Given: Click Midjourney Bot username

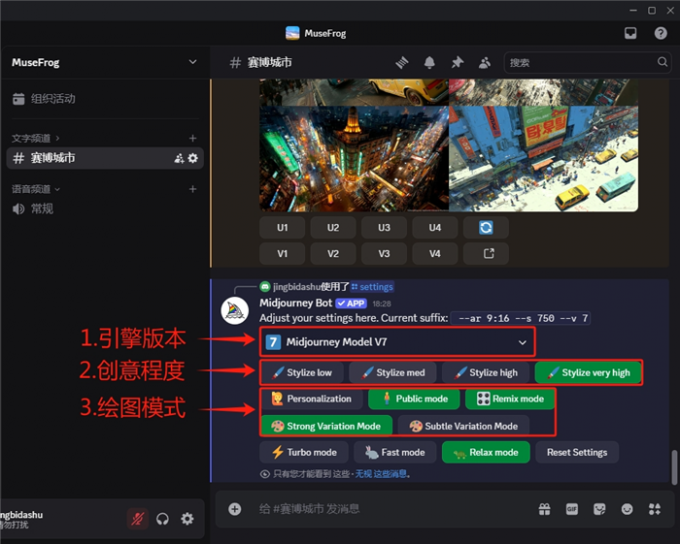Looking at the screenshot, I should point(296,303).
